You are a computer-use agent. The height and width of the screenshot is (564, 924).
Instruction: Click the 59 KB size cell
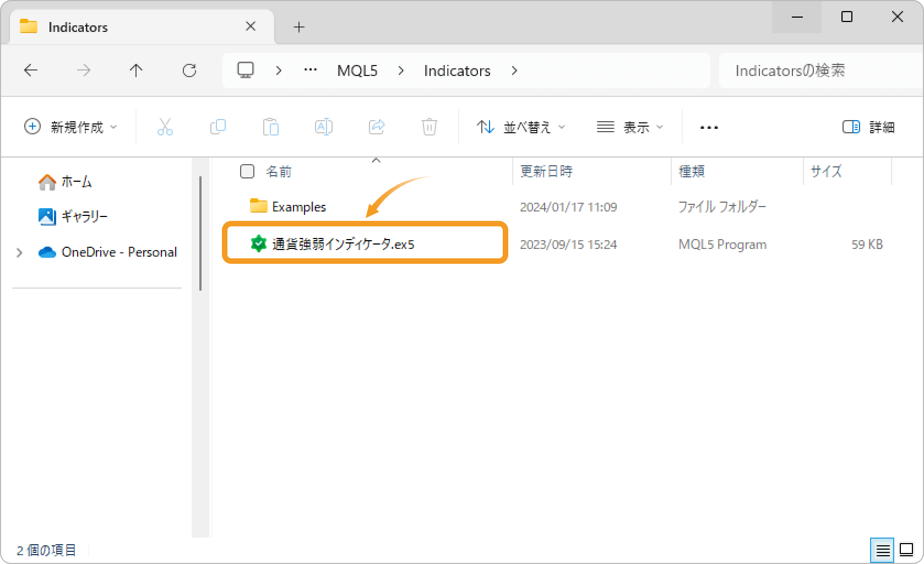[867, 244]
